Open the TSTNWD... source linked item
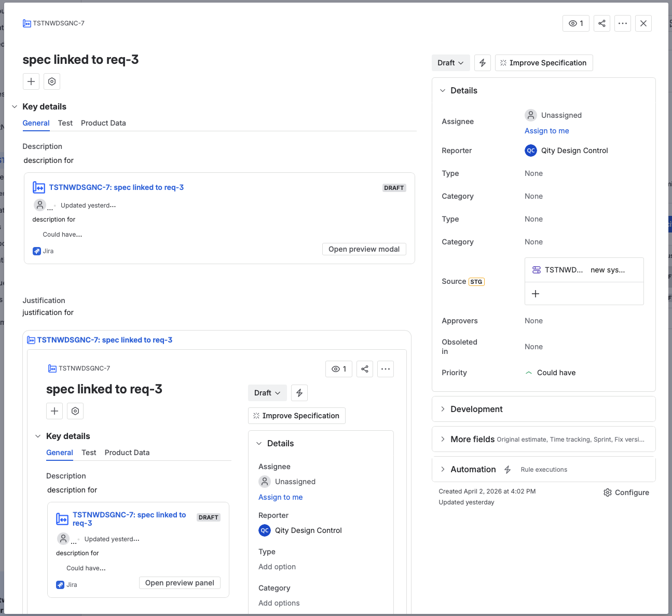The image size is (672, 616). coord(584,270)
